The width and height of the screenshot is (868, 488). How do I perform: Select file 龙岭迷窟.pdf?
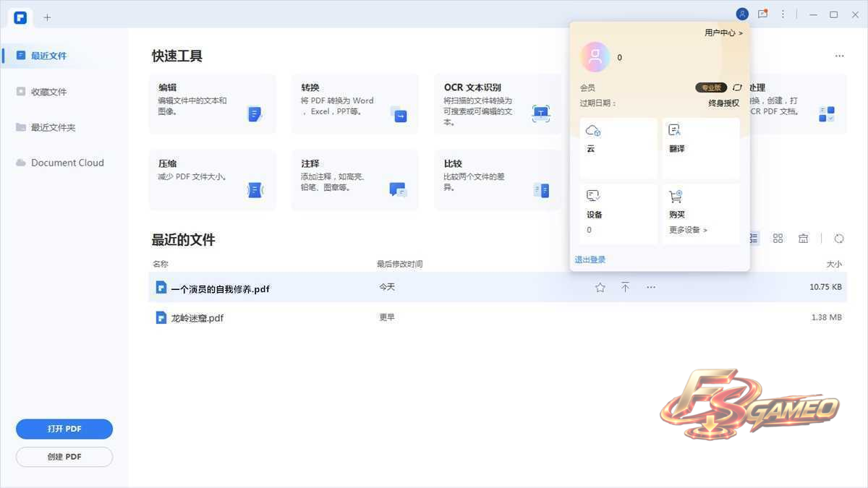(x=498, y=317)
